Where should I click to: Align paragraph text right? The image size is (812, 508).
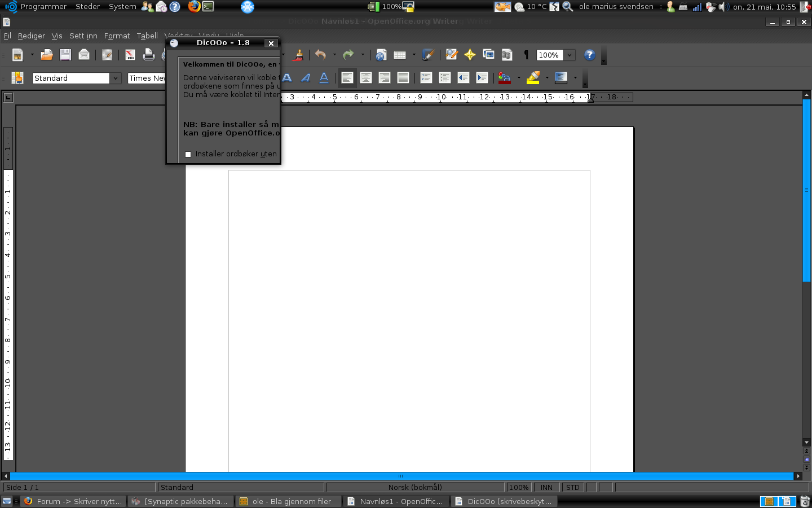[385, 78]
